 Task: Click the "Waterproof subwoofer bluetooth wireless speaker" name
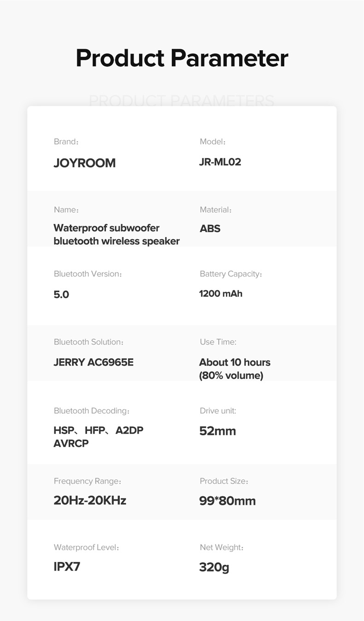[116, 234]
